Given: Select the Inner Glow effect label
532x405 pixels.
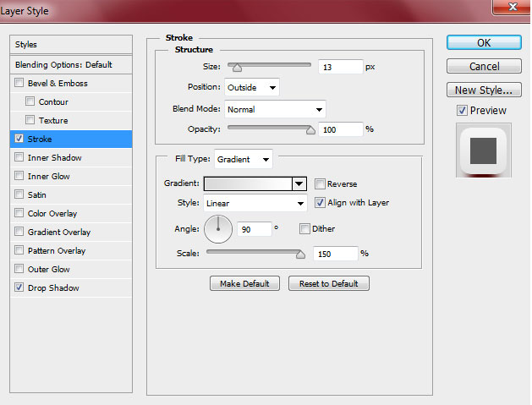Looking at the screenshot, I should pos(48,177).
